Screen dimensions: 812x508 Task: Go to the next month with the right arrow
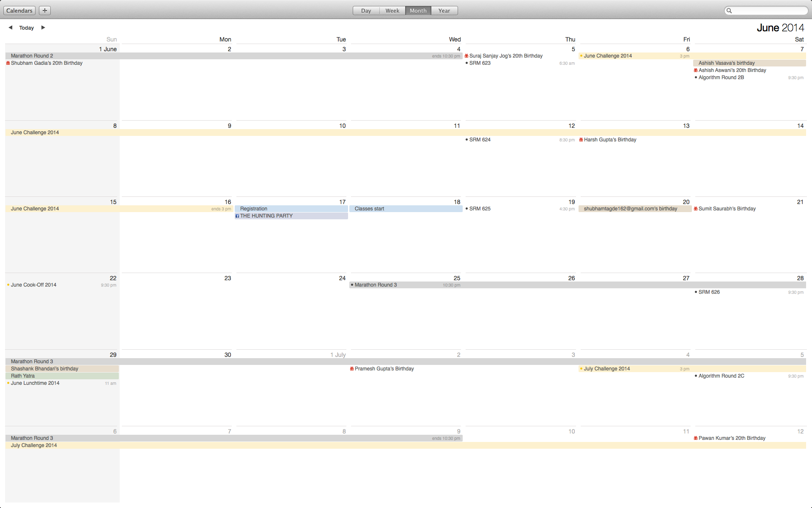point(43,28)
